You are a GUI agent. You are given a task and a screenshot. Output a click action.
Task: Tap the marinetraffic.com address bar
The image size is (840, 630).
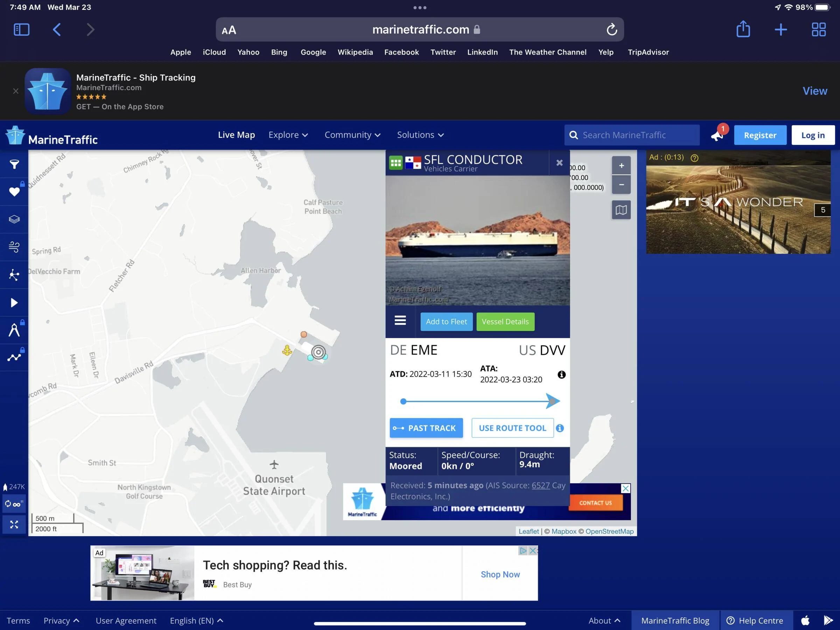point(420,29)
